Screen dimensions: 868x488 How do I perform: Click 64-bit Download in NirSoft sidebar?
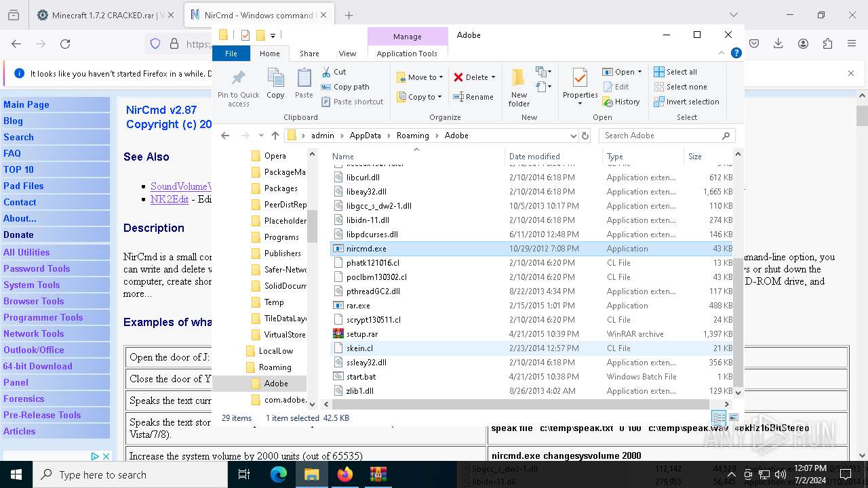pos(37,366)
